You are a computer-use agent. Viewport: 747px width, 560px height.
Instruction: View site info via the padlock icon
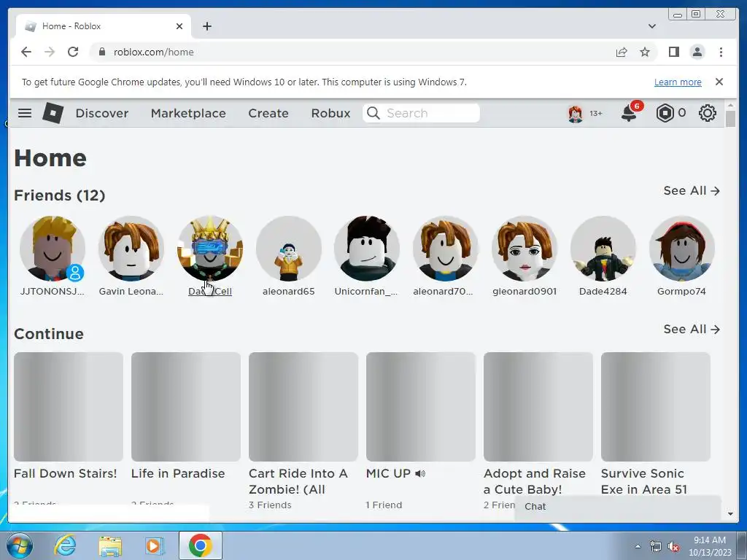101,52
